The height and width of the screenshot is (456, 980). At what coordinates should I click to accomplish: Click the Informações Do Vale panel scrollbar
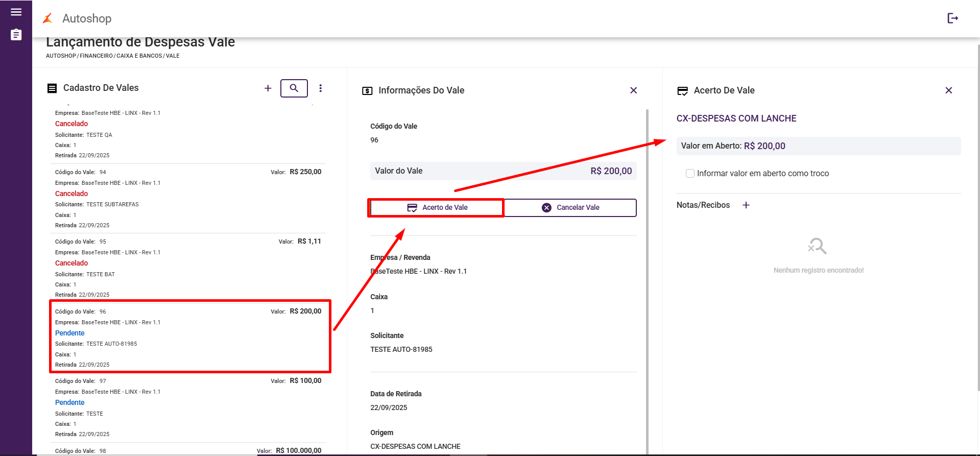(x=647, y=255)
